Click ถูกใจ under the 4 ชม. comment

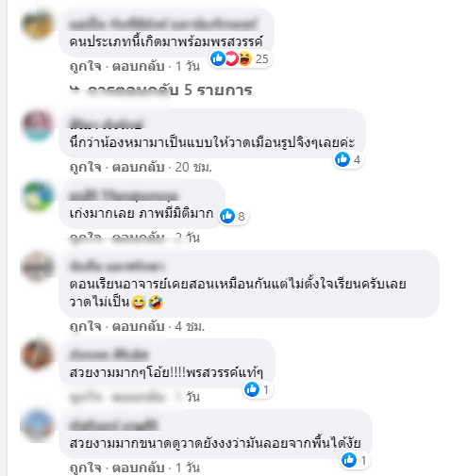click(x=86, y=326)
